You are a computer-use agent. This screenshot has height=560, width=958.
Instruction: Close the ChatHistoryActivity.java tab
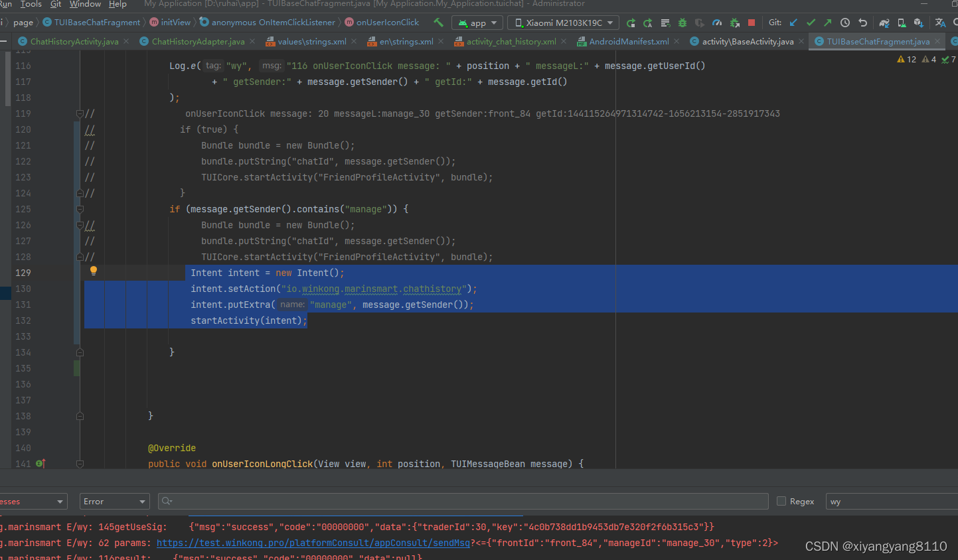pos(126,41)
